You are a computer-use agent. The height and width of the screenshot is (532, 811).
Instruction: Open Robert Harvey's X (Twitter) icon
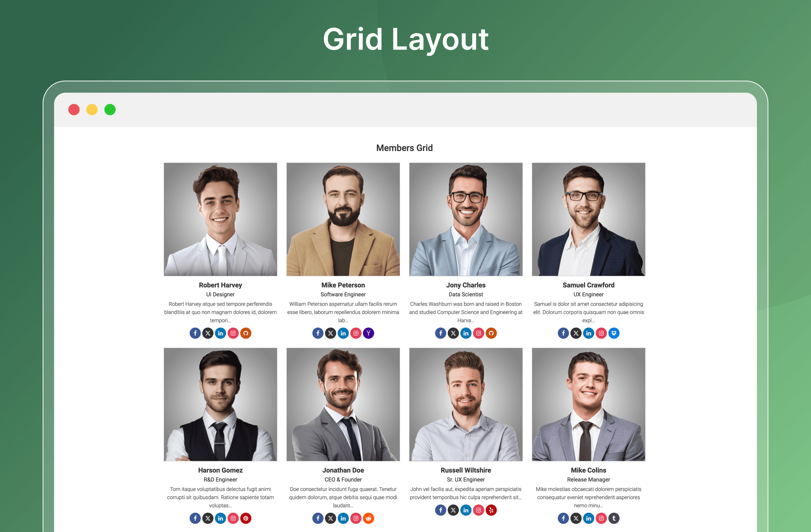208,333
